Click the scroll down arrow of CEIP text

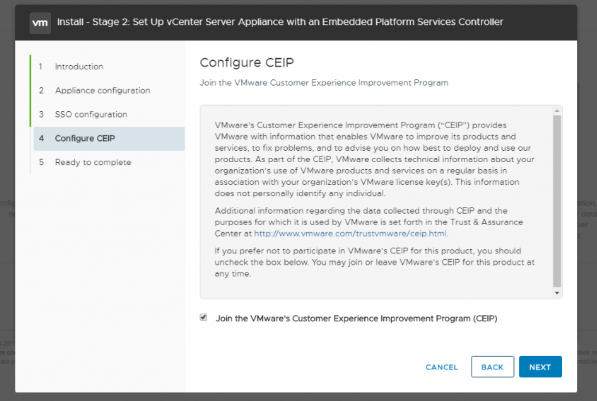pyautogui.click(x=557, y=293)
